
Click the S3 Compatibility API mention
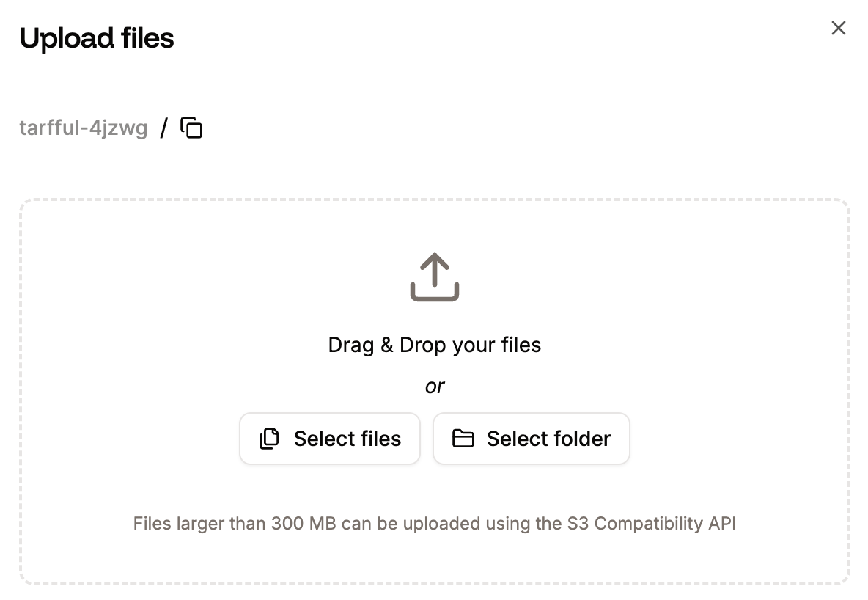click(x=652, y=524)
